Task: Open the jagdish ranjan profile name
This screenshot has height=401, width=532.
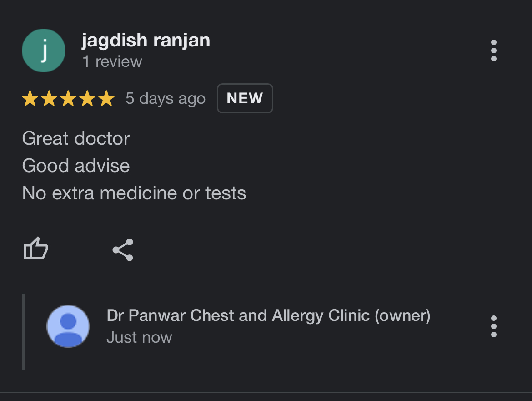Action: 146,41
